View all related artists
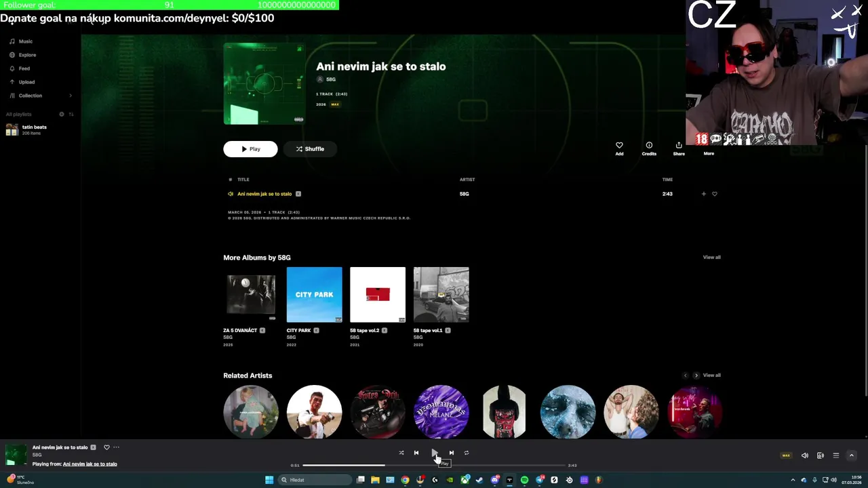The image size is (868, 488). point(711,375)
